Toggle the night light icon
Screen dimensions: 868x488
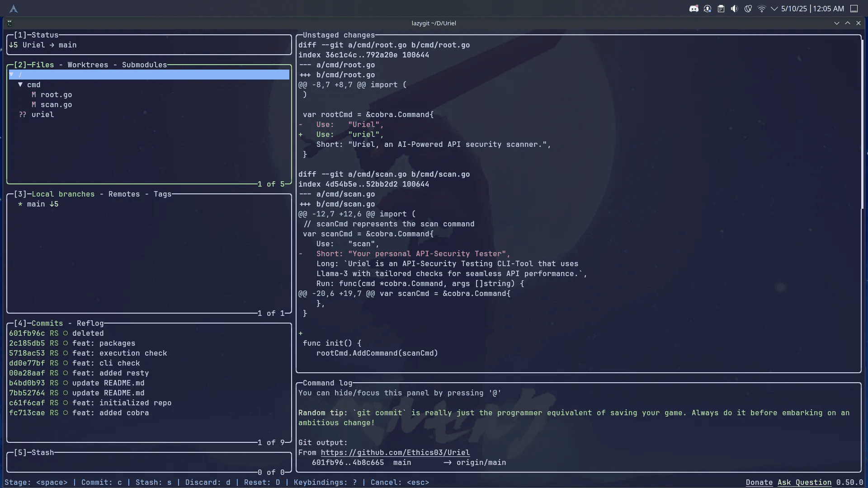(x=748, y=9)
